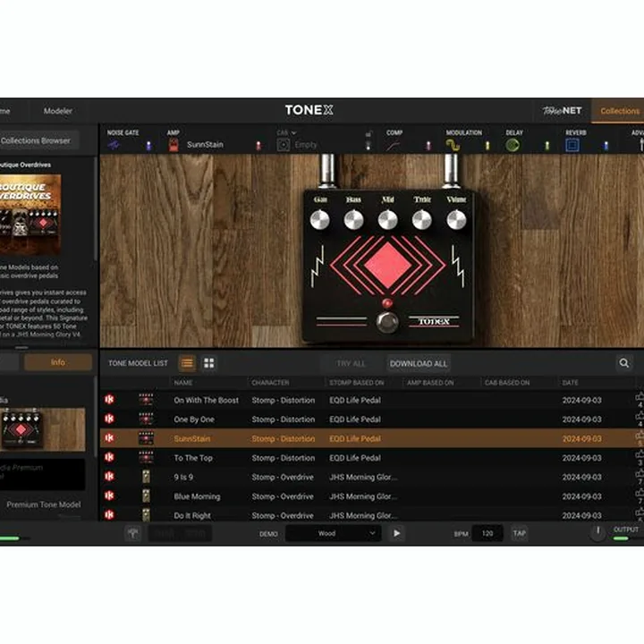Click pedal thumbnail on To The Top row
This screenshot has width=644, height=644.
pyautogui.click(x=146, y=457)
